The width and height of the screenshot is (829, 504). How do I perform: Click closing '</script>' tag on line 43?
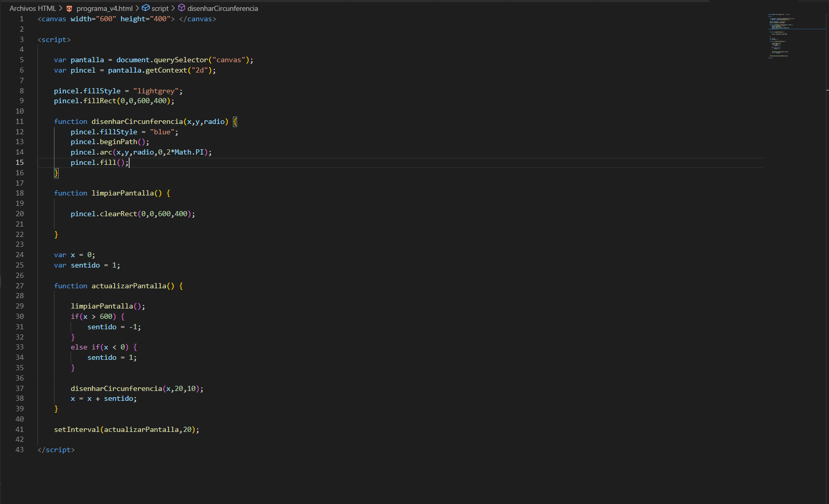[x=56, y=450]
